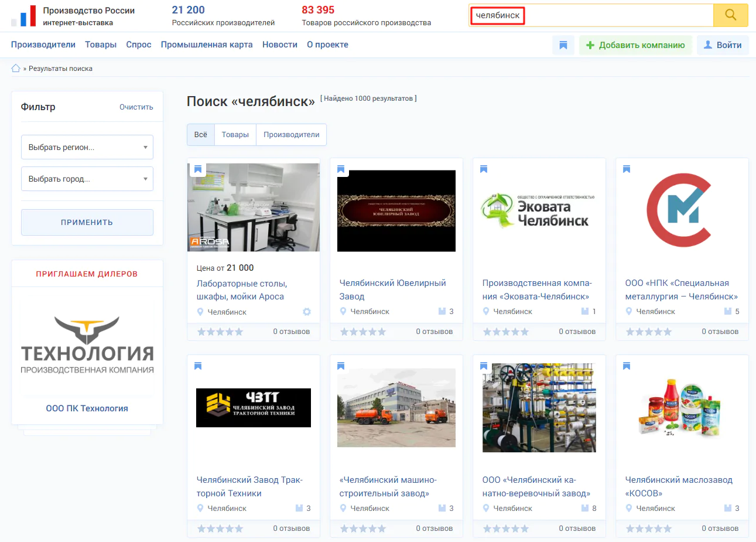Open Спрос in the main menu
Viewport: 756px width, 542px height.
tap(139, 45)
